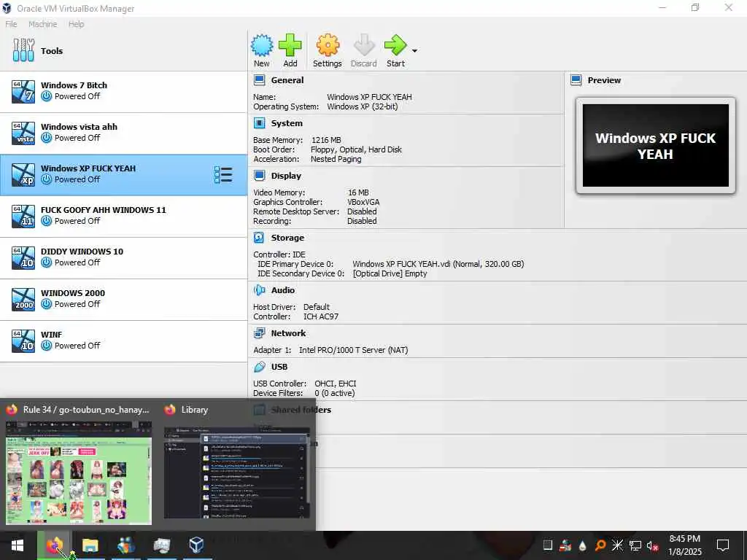Open File Explorer from the taskbar
This screenshot has height=560, width=747.
pos(90,545)
